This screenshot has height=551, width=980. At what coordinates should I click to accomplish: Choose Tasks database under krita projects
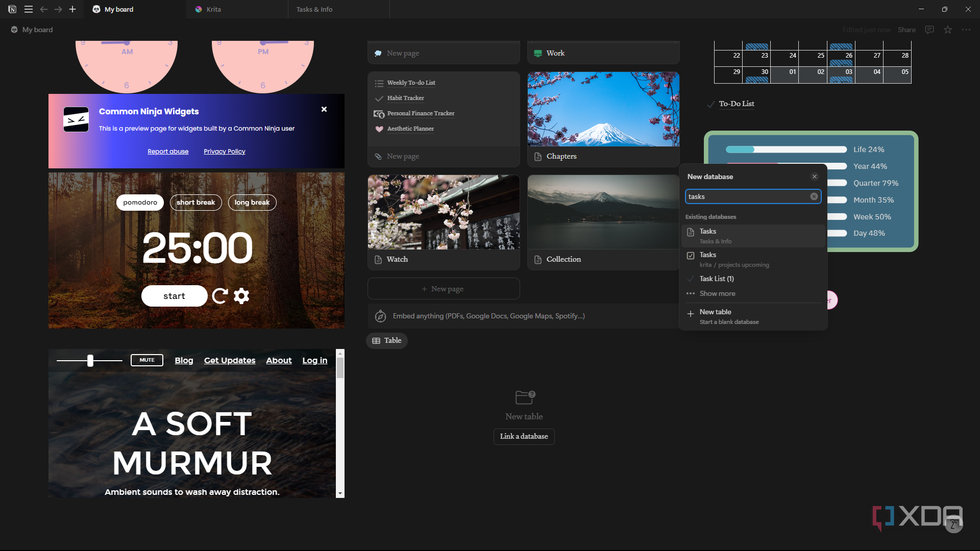click(753, 259)
